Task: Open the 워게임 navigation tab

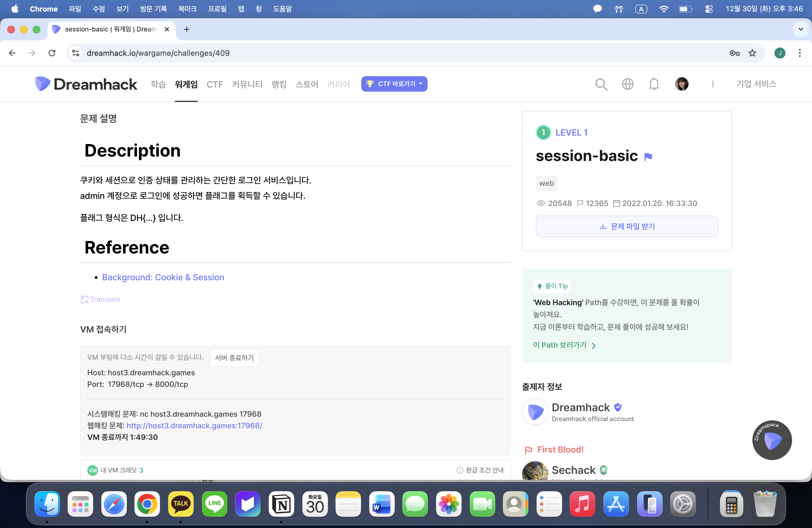Action: click(186, 84)
